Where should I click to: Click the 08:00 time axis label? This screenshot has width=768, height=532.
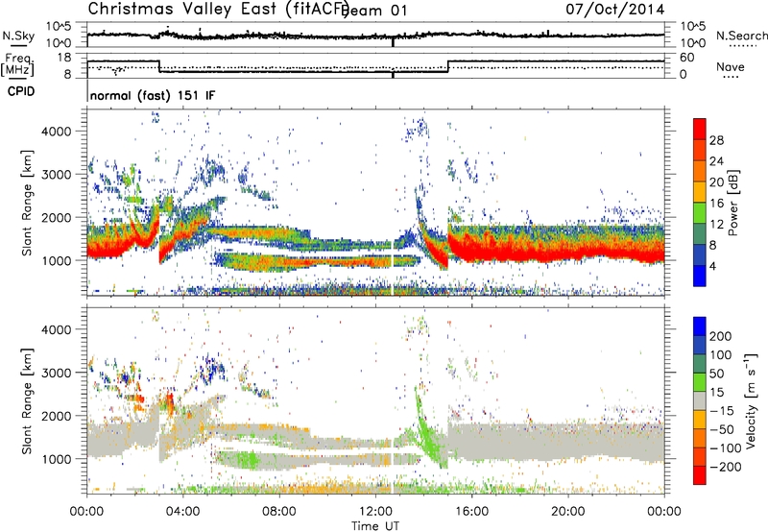pyautogui.click(x=279, y=512)
